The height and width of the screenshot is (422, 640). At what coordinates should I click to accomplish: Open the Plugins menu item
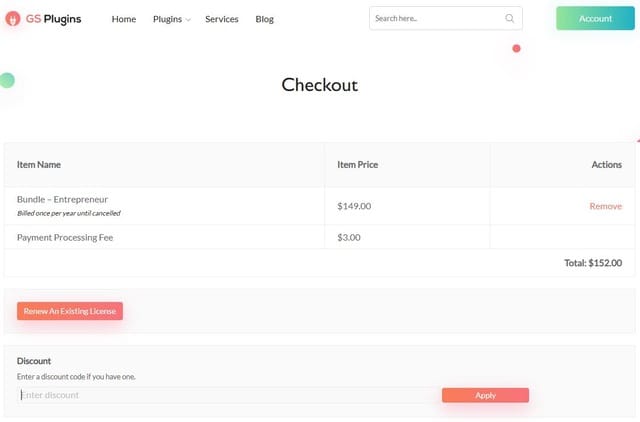point(167,19)
